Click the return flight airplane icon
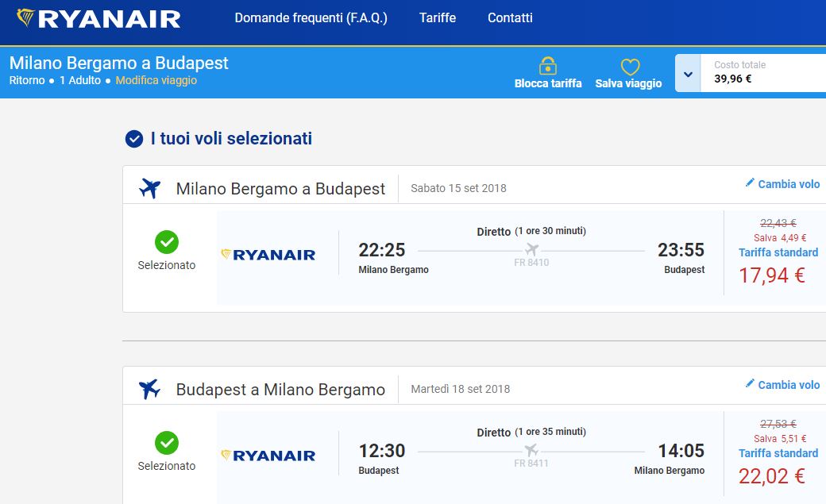 click(149, 389)
